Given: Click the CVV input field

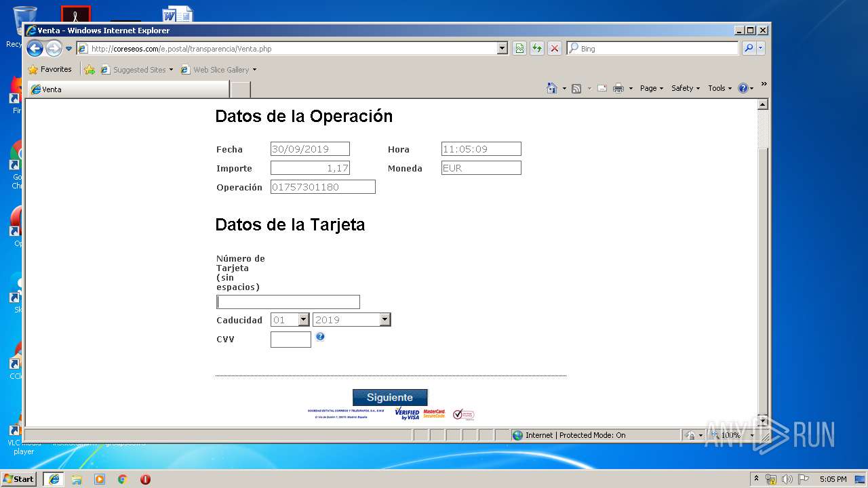Looking at the screenshot, I should (291, 340).
